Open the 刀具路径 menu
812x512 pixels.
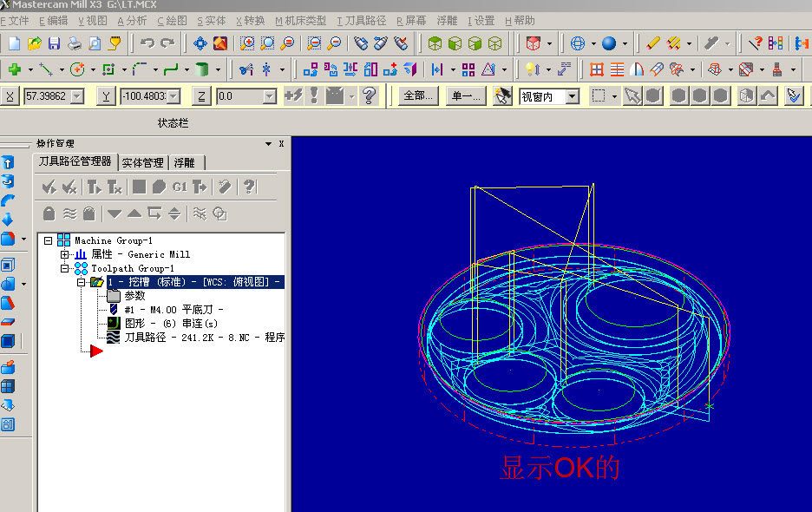tap(362, 21)
